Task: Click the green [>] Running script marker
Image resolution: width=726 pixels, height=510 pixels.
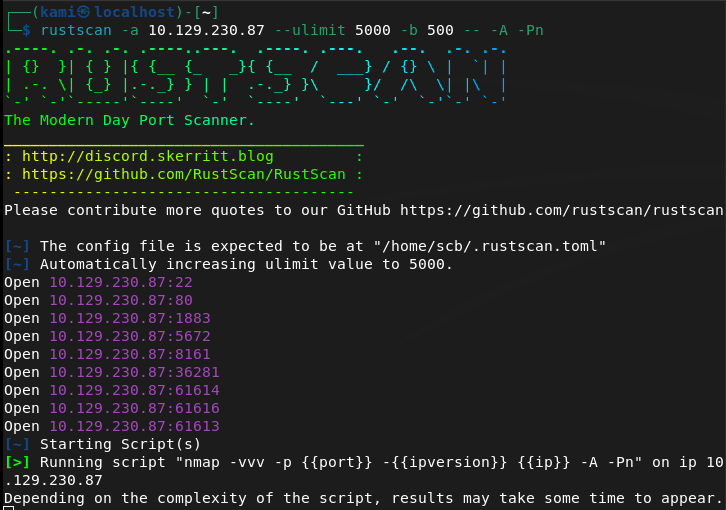Action: click(17, 462)
